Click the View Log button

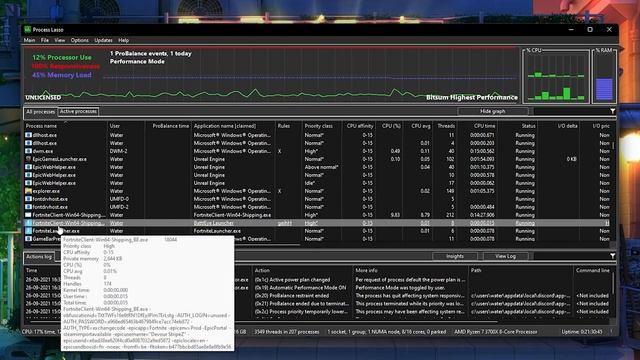tap(505, 256)
